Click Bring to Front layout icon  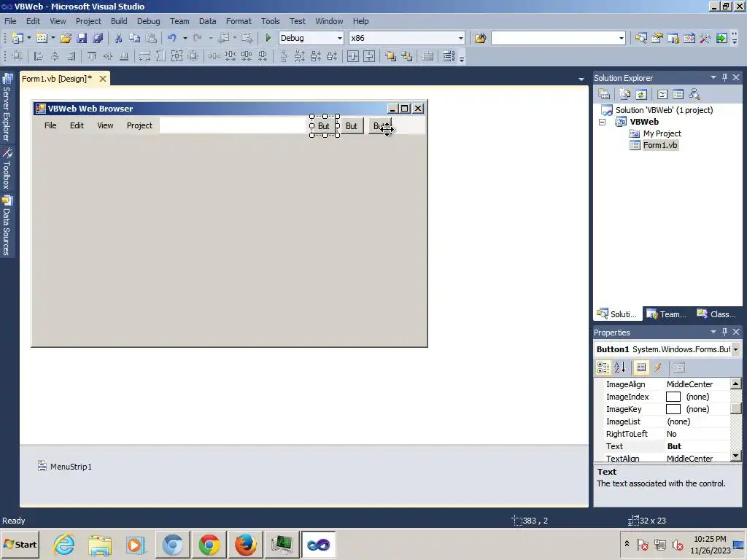(391, 56)
